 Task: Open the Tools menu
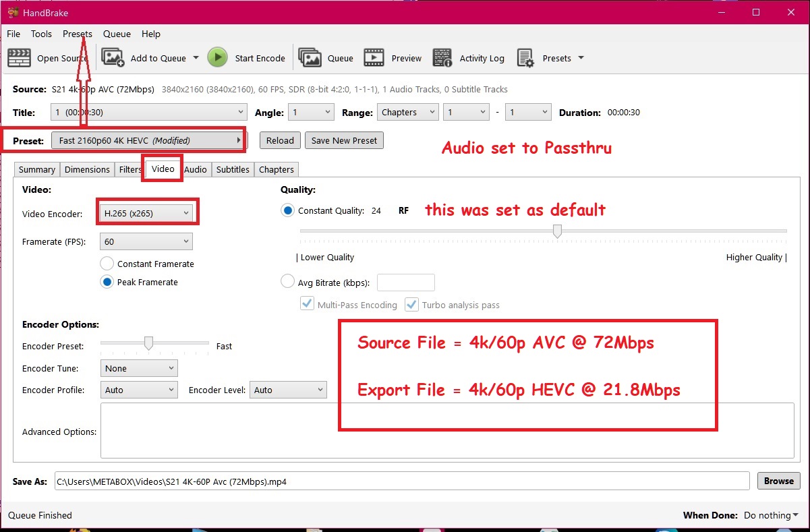[x=41, y=34]
